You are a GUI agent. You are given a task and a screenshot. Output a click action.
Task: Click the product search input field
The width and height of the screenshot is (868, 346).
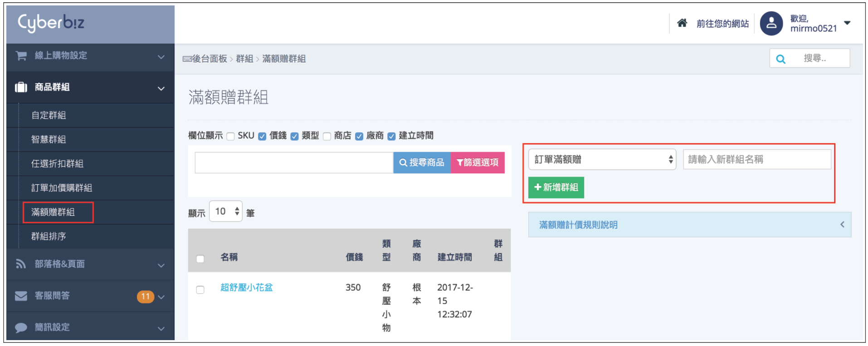click(294, 163)
